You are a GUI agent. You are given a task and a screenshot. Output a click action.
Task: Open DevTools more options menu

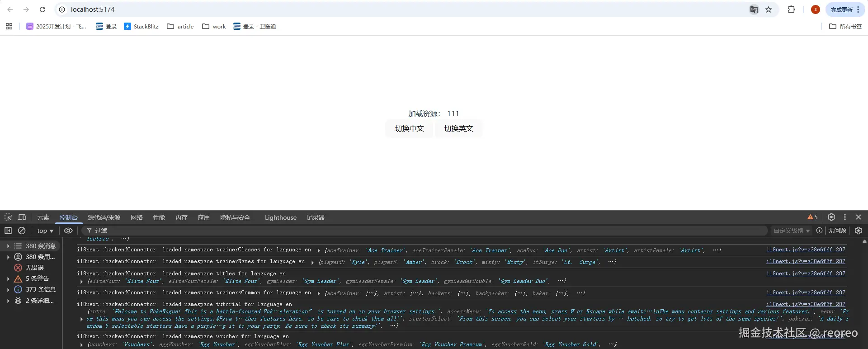pos(844,217)
